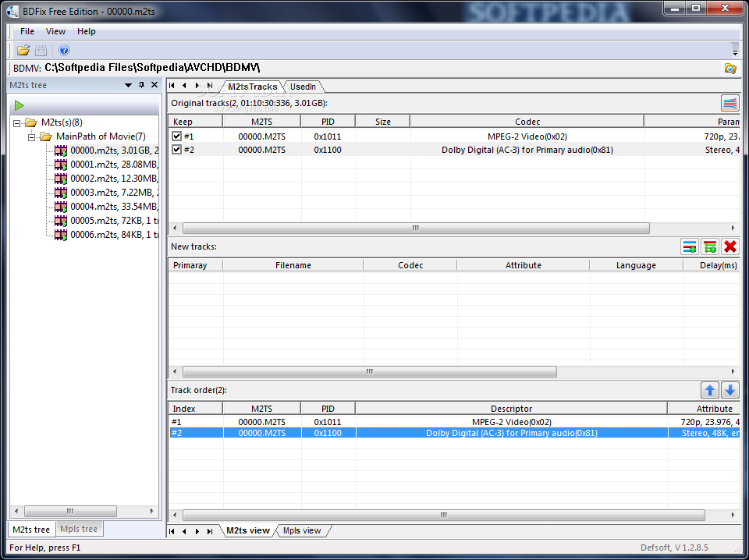Move track up with blue arrow
This screenshot has width=749, height=560.
tap(710, 390)
